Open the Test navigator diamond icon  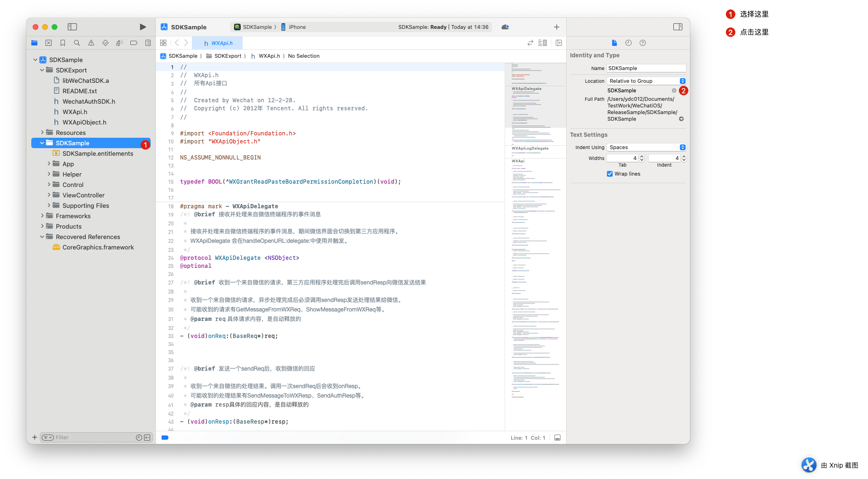[x=105, y=43]
